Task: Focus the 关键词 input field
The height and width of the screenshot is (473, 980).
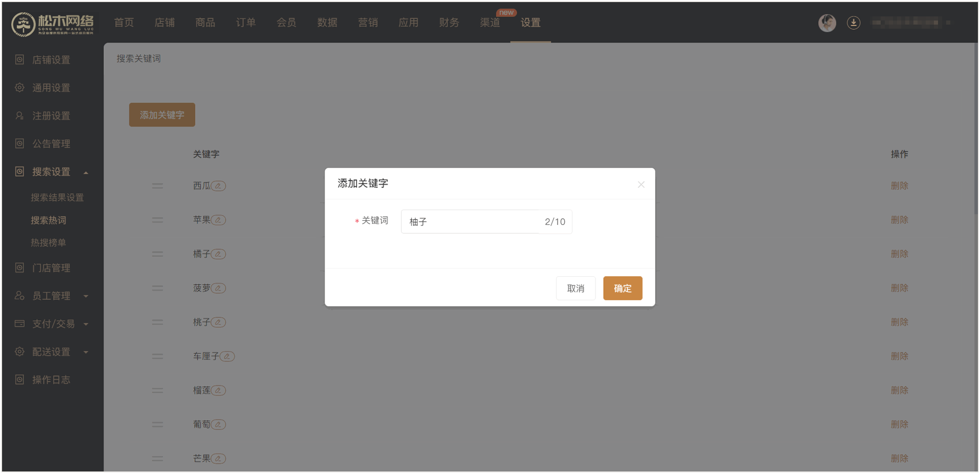Action: tap(471, 222)
